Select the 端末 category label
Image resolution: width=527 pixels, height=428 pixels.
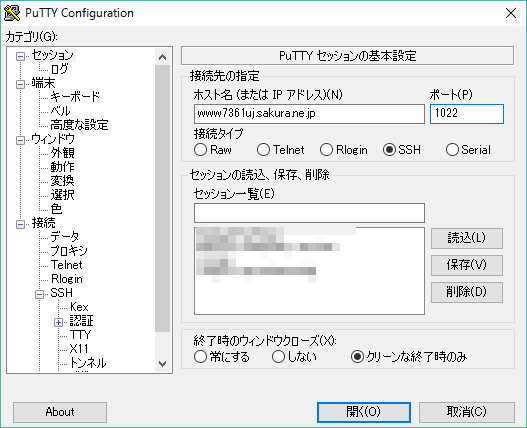[43, 83]
